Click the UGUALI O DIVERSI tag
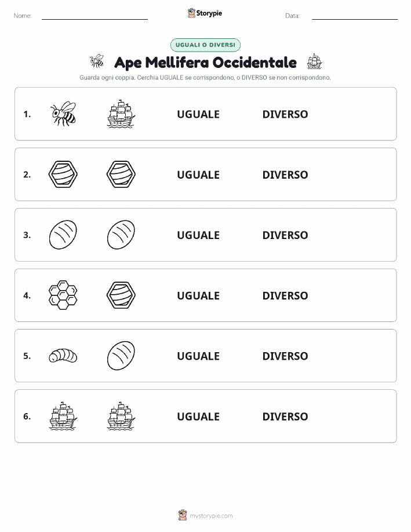This screenshot has height=532, width=411. pos(205,45)
